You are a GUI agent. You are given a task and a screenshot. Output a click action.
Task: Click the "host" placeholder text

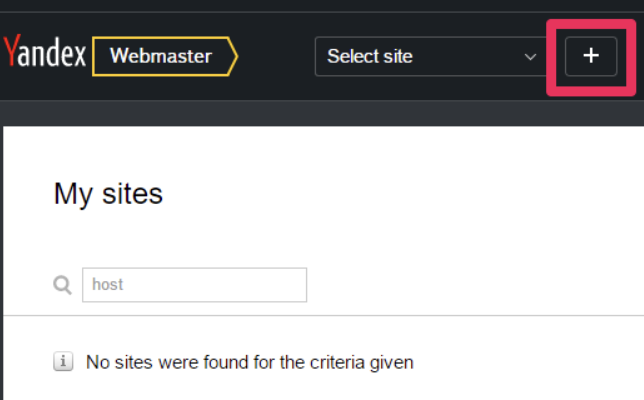click(x=108, y=285)
